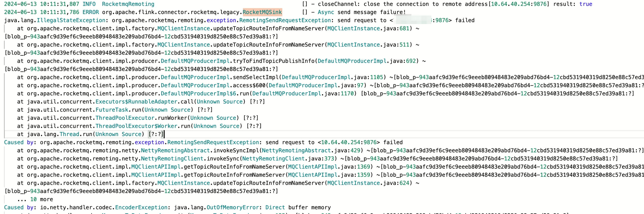Click the java.lang.Thread.run stack line
Viewport: 644px width, 214px height.
(90, 134)
